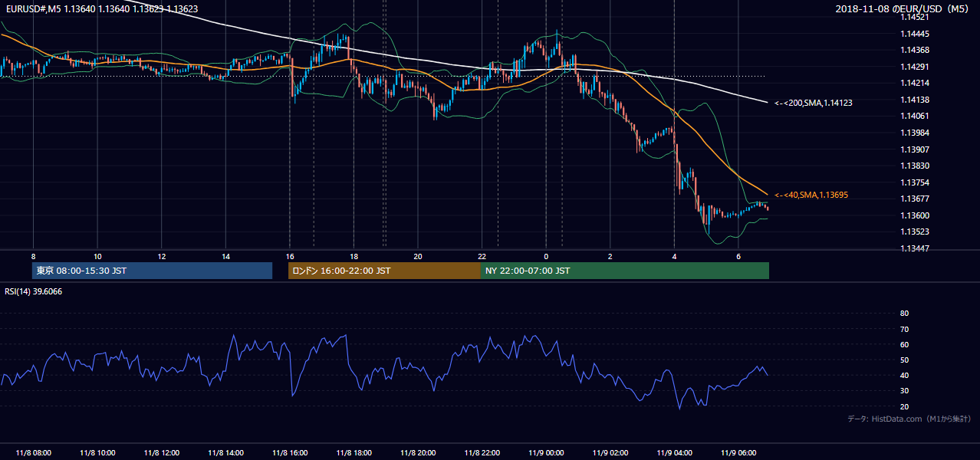
Task: Click price axis value 1.14521
Action: (x=914, y=17)
